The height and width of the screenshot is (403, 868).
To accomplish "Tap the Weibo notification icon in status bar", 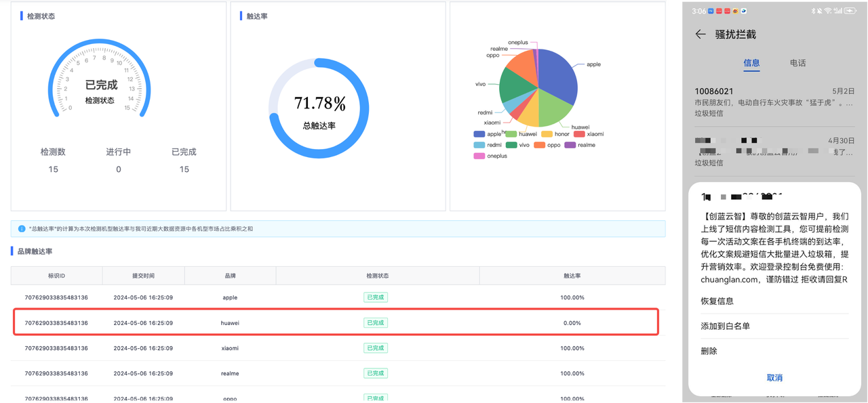I will point(736,11).
